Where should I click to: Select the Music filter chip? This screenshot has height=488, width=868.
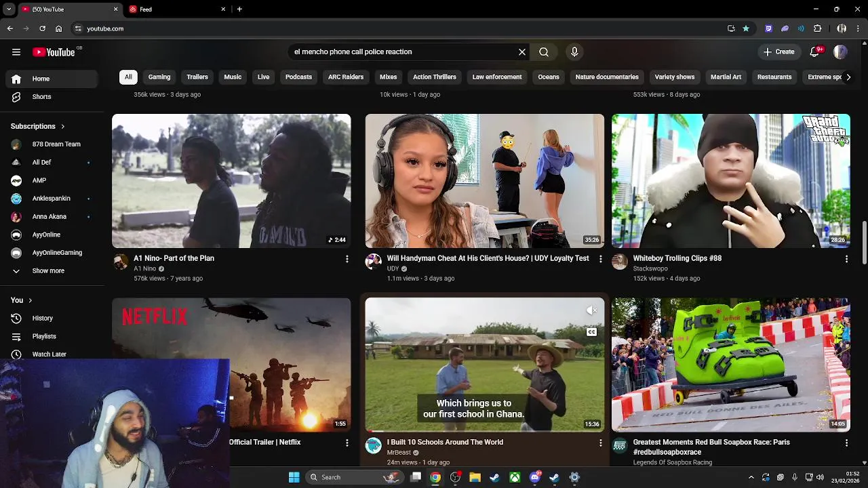[x=233, y=77]
